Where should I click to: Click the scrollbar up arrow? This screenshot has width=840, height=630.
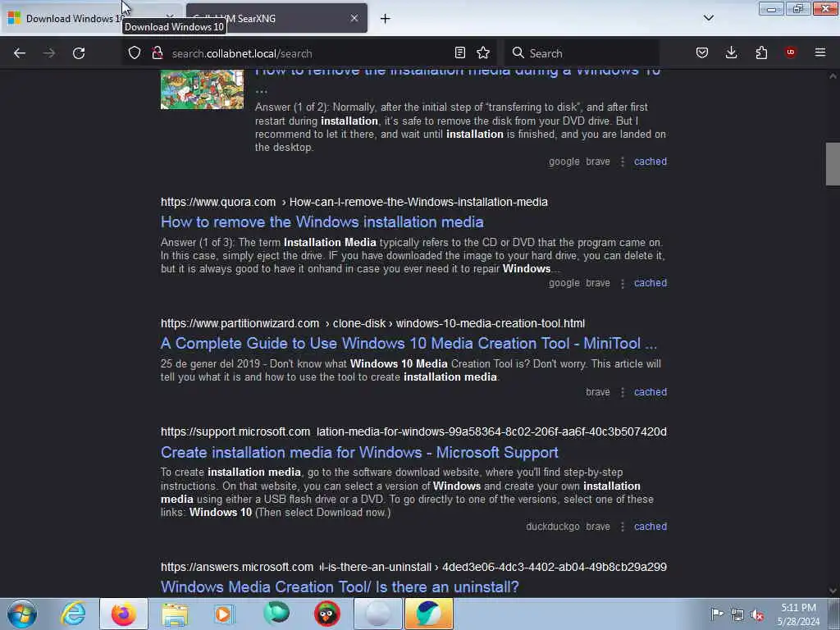(x=833, y=76)
